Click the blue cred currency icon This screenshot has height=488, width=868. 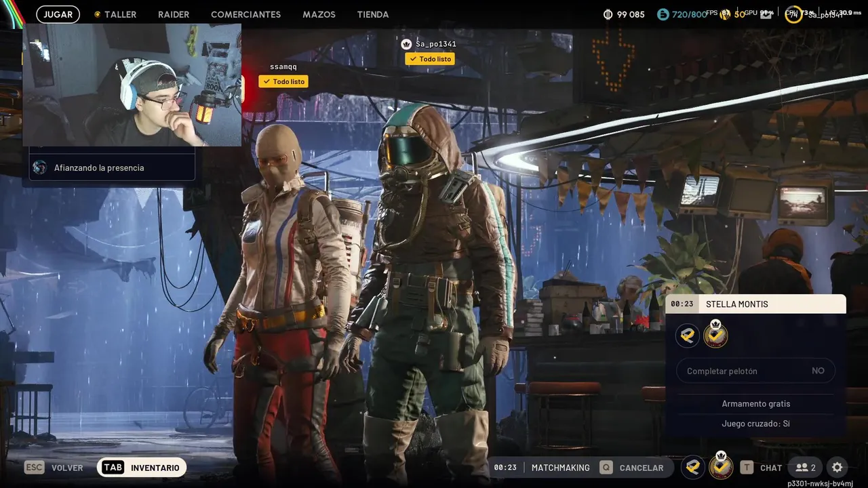(x=663, y=14)
